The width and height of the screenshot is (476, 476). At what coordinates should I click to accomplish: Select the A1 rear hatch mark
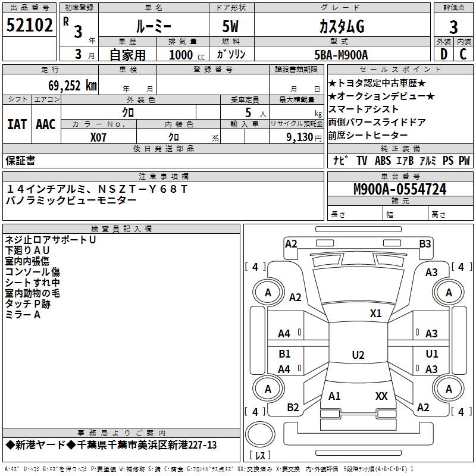(x=334, y=396)
